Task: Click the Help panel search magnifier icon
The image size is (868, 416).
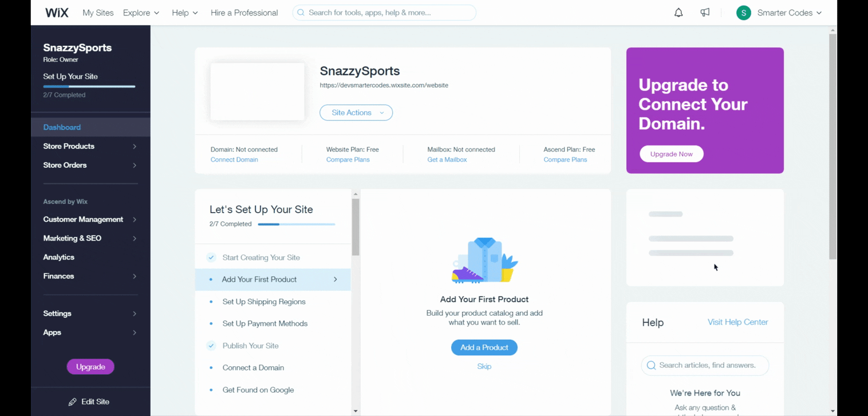Action: click(651, 365)
